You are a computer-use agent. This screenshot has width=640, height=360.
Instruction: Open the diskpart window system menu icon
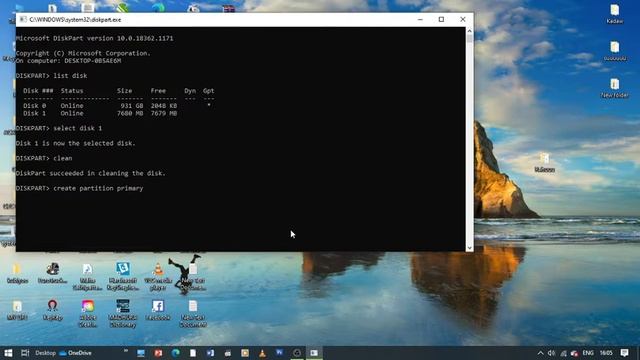coord(23,20)
